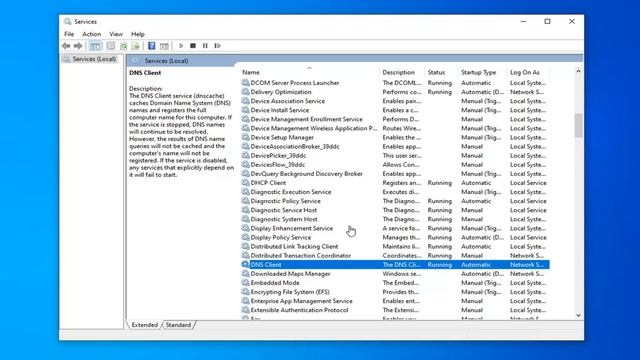This screenshot has height=360, width=640.
Task: Open the Help toolbar icon
Action: pyautogui.click(x=151, y=46)
